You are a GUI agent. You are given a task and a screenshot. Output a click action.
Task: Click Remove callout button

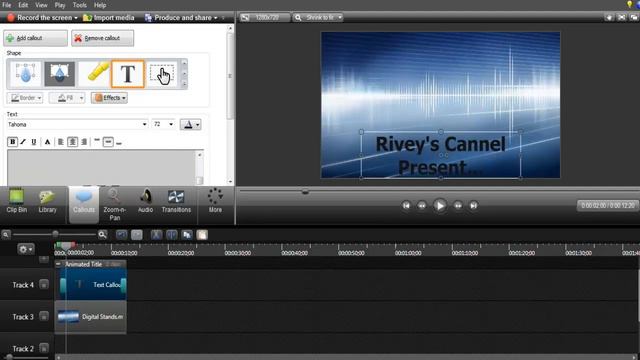click(102, 38)
